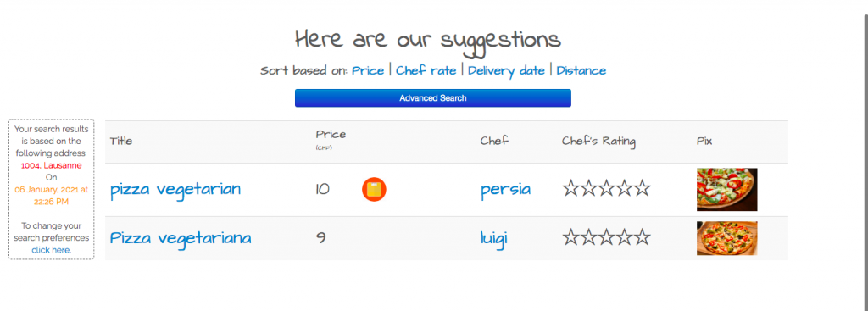Select the first star of persia's rating

tap(571, 189)
